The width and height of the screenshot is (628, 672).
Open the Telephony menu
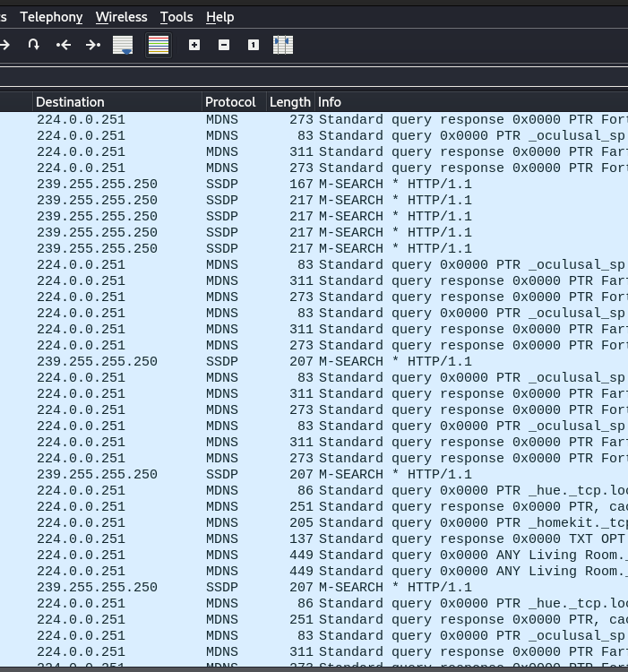pyautogui.click(x=51, y=17)
